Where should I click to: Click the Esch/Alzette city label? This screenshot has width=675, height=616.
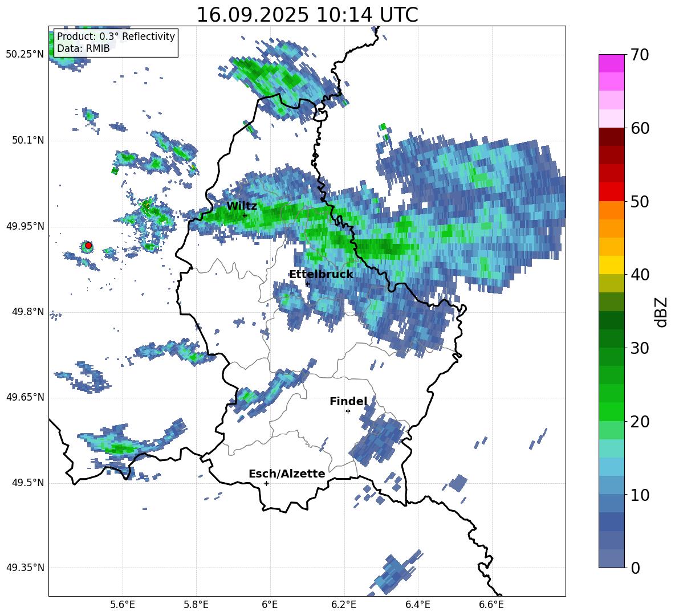pos(287,474)
